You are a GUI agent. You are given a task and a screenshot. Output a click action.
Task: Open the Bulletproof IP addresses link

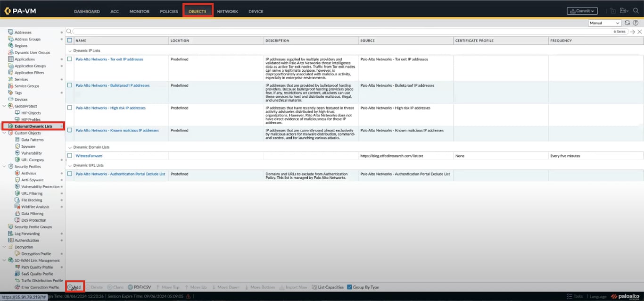point(113,85)
